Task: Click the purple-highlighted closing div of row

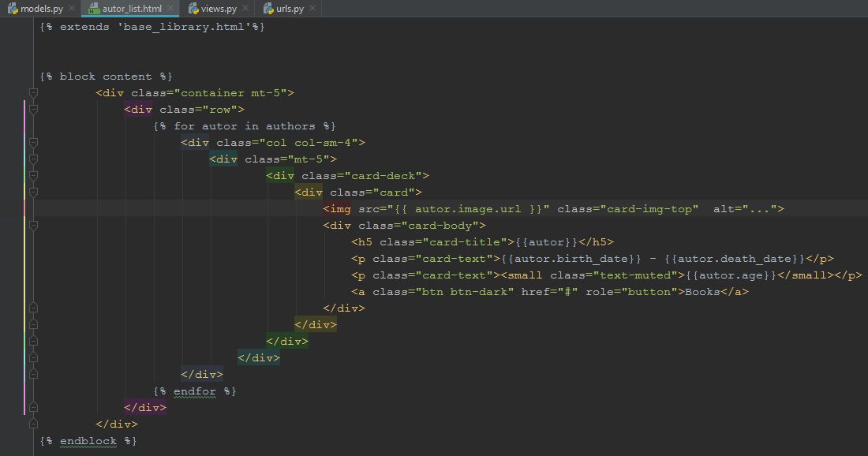Action: point(145,408)
